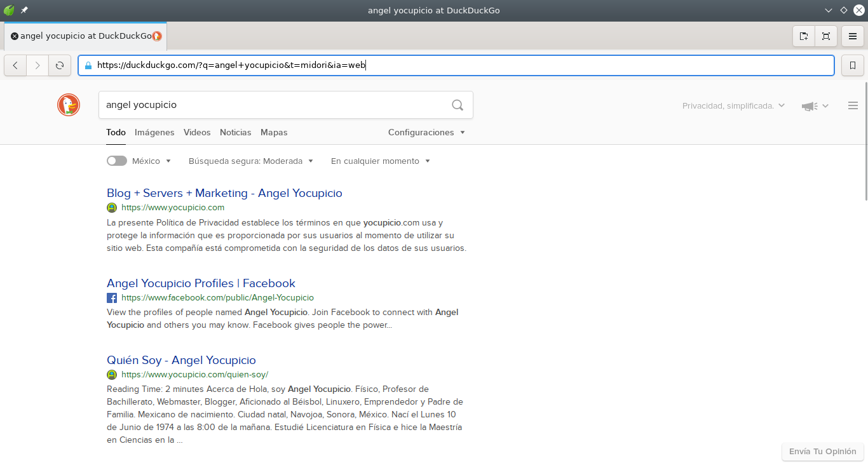Click the magnifier search icon

(x=458, y=105)
